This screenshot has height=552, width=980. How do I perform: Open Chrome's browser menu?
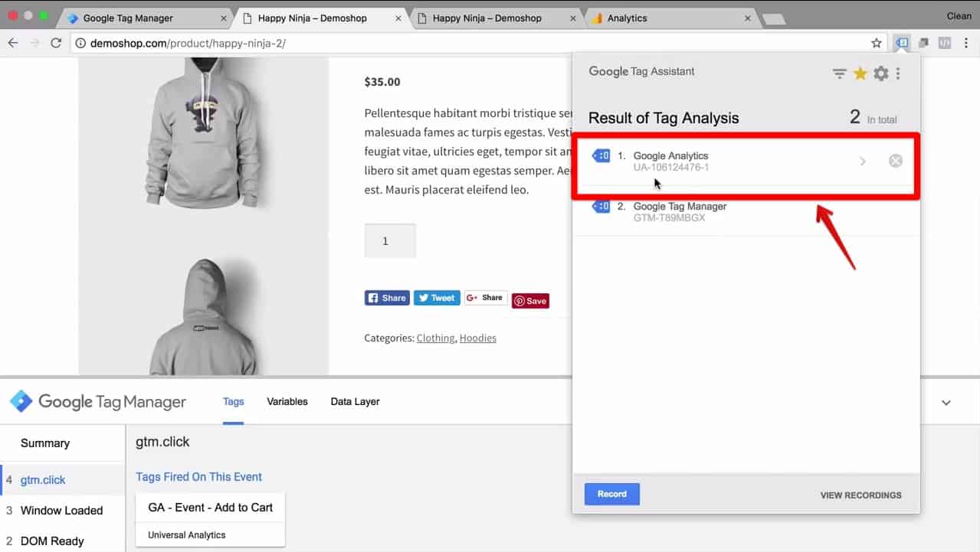point(966,43)
